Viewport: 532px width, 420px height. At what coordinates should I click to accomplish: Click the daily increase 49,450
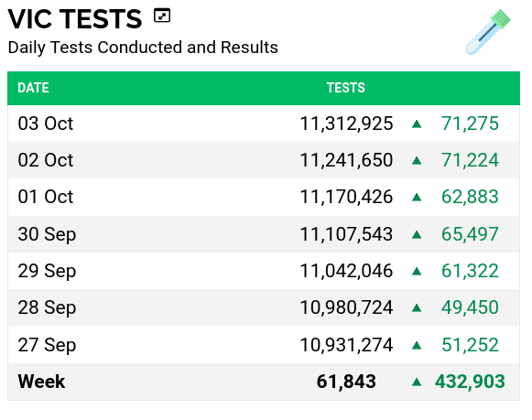pyautogui.click(x=470, y=307)
